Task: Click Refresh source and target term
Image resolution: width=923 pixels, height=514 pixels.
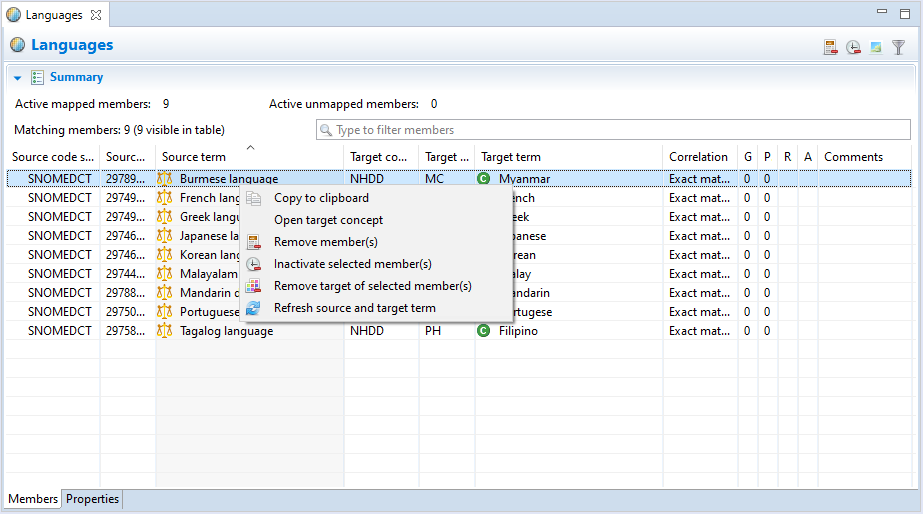Action: pyautogui.click(x=354, y=308)
